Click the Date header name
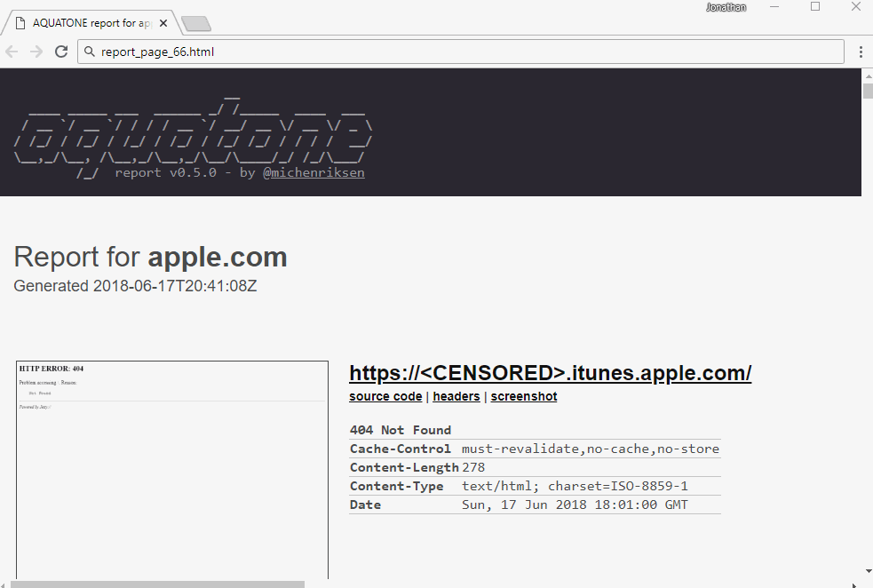 pyautogui.click(x=365, y=505)
